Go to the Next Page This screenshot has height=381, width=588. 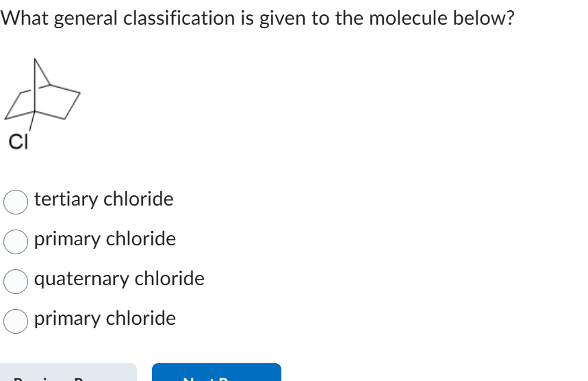point(216,373)
